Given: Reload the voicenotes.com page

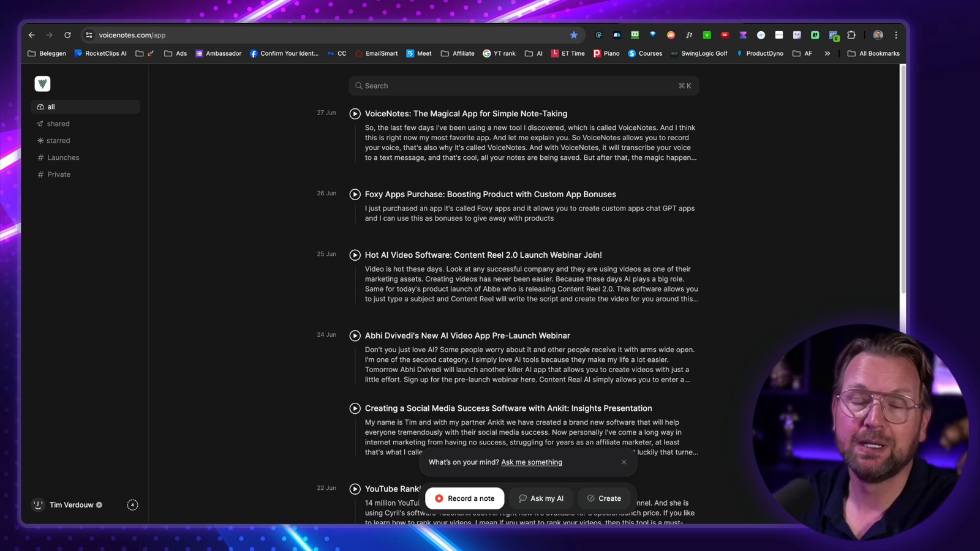Looking at the screenshot, I should [67, 35].
